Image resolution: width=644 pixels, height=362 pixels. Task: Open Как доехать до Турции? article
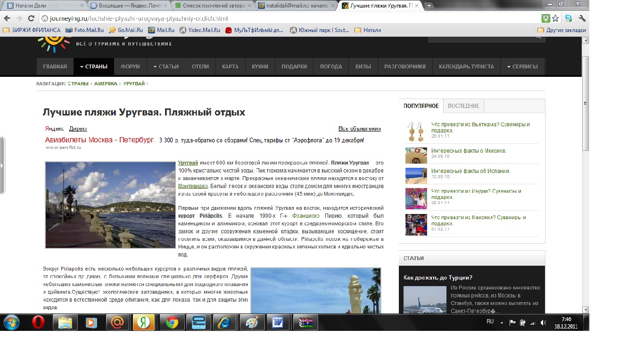(438, 277)
